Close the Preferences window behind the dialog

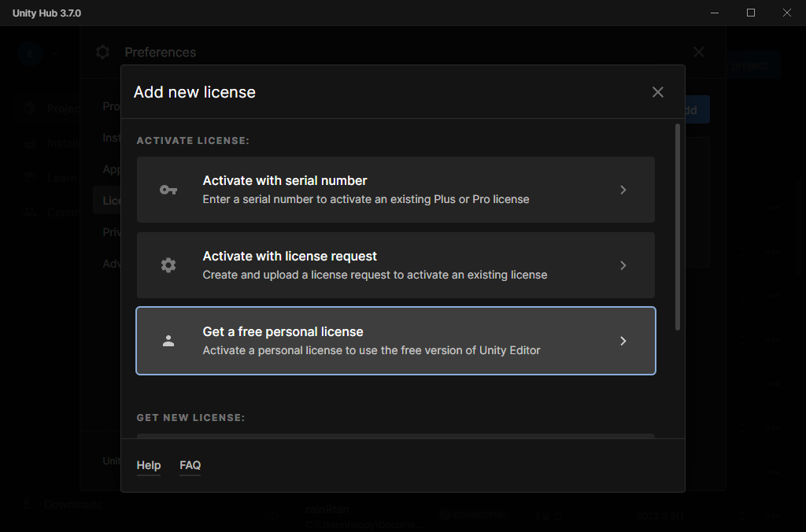point(699,52)
